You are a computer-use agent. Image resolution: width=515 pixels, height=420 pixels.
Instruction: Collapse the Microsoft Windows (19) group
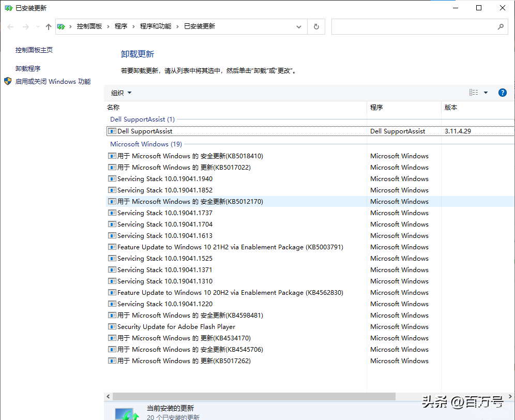[146, 144]
